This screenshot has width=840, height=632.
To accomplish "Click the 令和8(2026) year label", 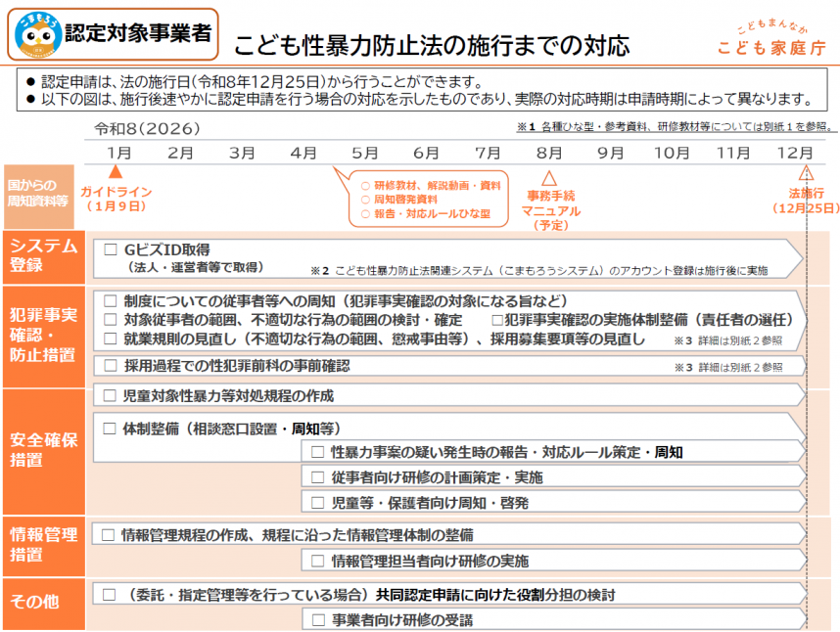I will (x=147, y=128).
